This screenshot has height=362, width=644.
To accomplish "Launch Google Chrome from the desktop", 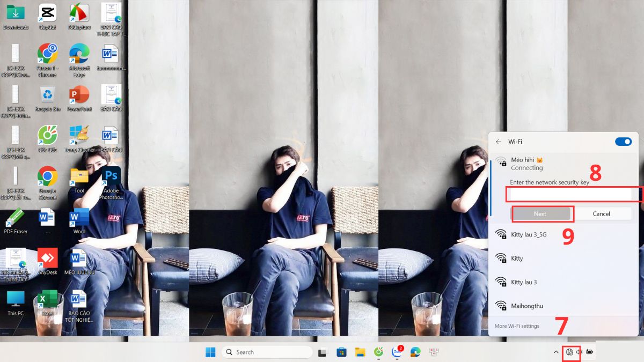I will click(47, 182).
